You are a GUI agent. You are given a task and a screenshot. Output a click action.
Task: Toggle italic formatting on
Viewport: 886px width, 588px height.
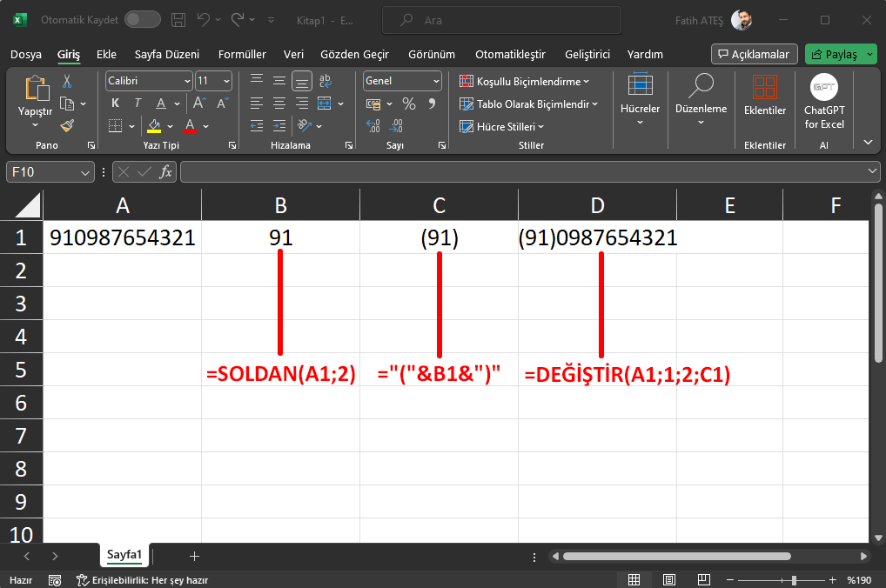[x=138, y=103]
